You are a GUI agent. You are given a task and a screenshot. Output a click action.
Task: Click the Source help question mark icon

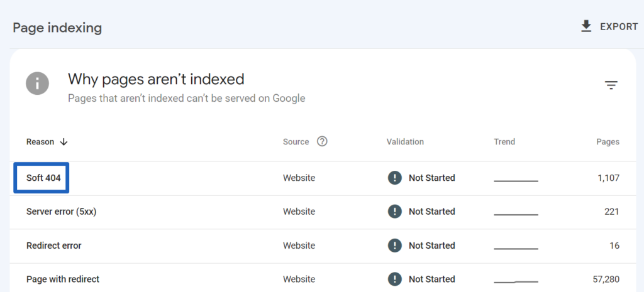pos(322,141)
